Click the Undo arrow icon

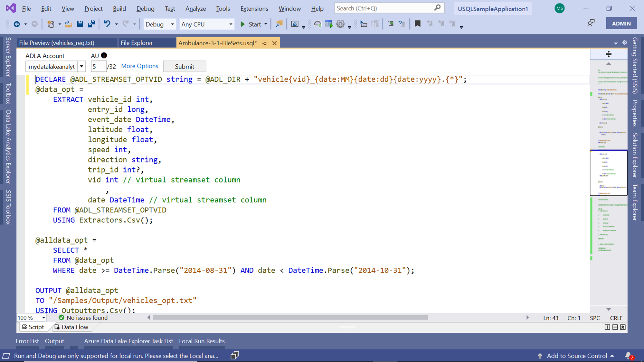(x=107, y=24)
